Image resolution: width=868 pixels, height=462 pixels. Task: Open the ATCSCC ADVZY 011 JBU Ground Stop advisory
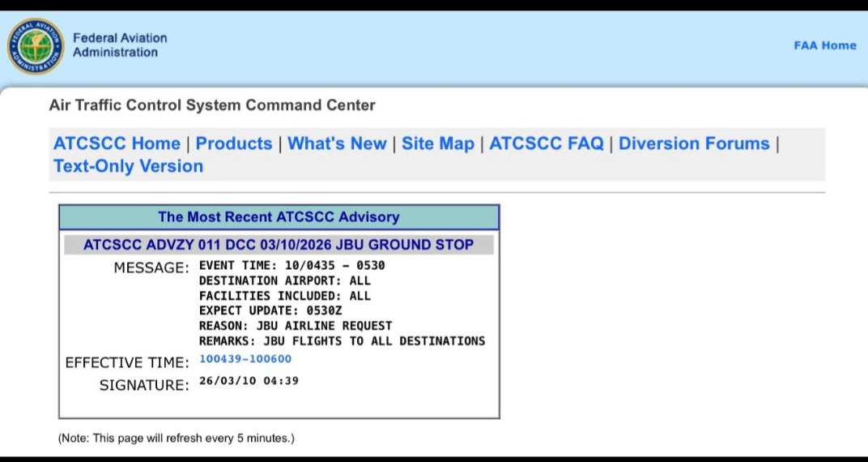coord(279,245)
